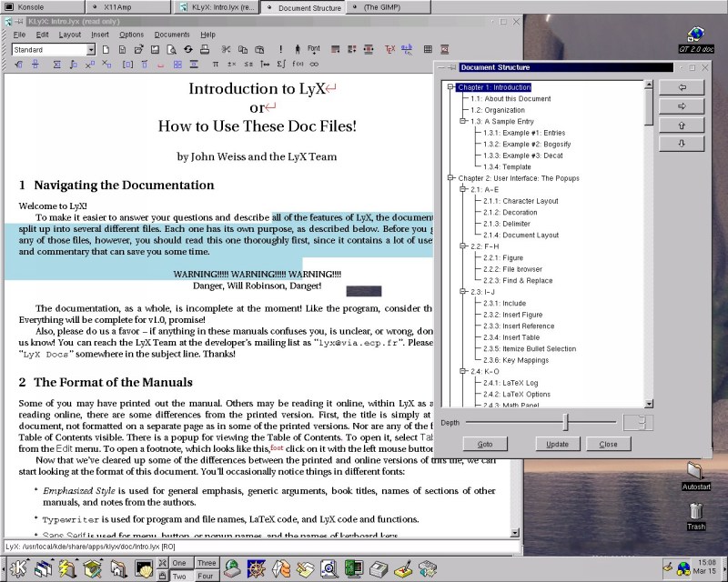Click the Update/refresh arrows icon
The width and height of the screenshot is (728, 582).
[188, 49]
